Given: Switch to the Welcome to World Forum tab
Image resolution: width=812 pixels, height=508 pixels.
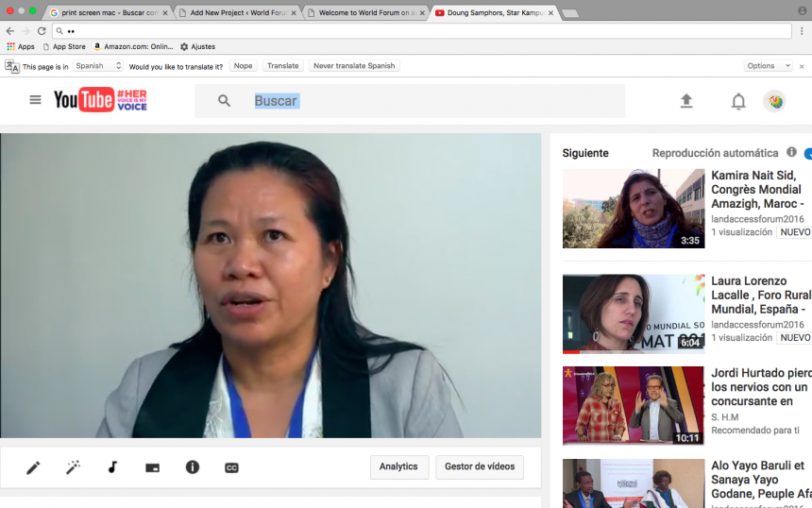Looking at the screenshot, I should click(366, 13).
